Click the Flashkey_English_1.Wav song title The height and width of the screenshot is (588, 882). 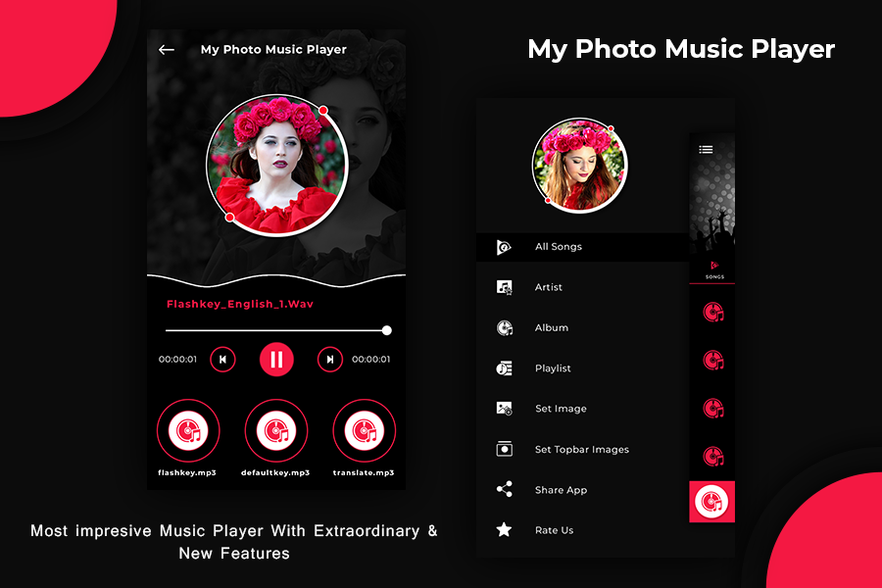(x=240, y=305)
